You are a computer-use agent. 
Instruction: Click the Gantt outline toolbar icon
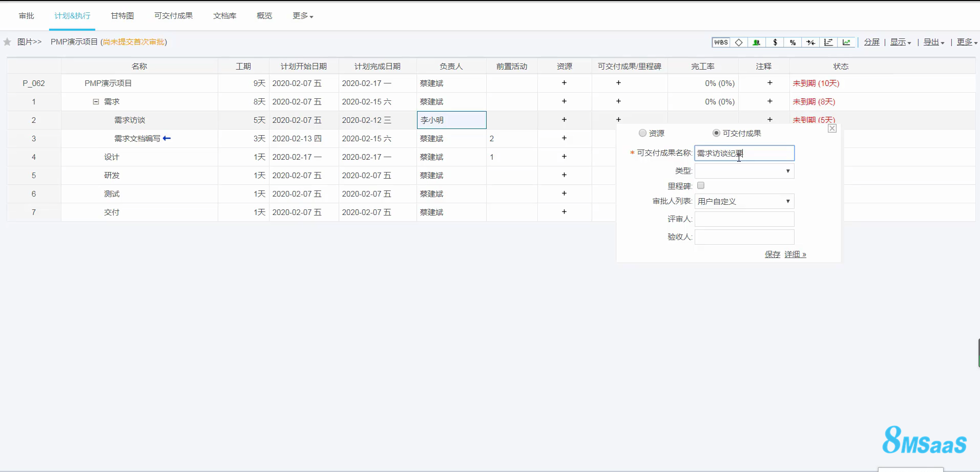click(x=828, y=42)
